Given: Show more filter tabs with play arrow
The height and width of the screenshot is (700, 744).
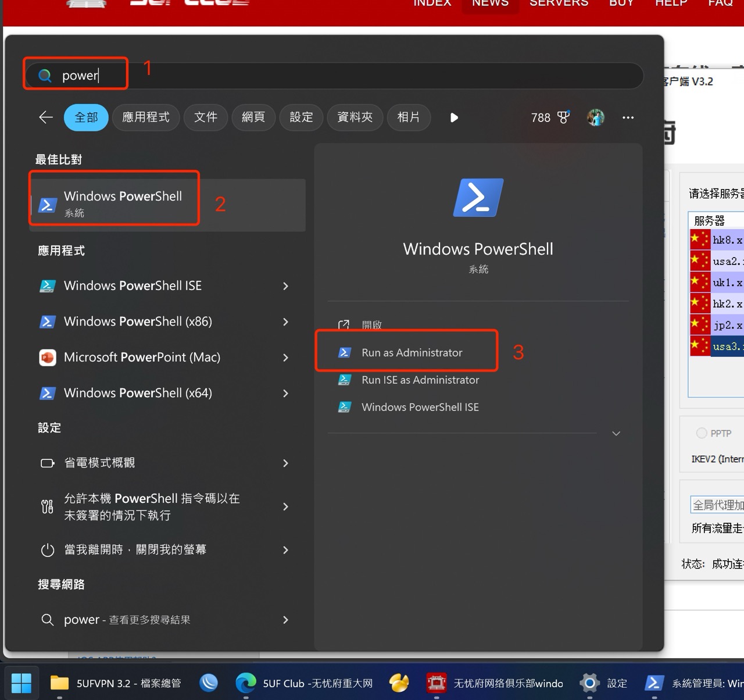Looking at the screenshot, I should (454, 117).
